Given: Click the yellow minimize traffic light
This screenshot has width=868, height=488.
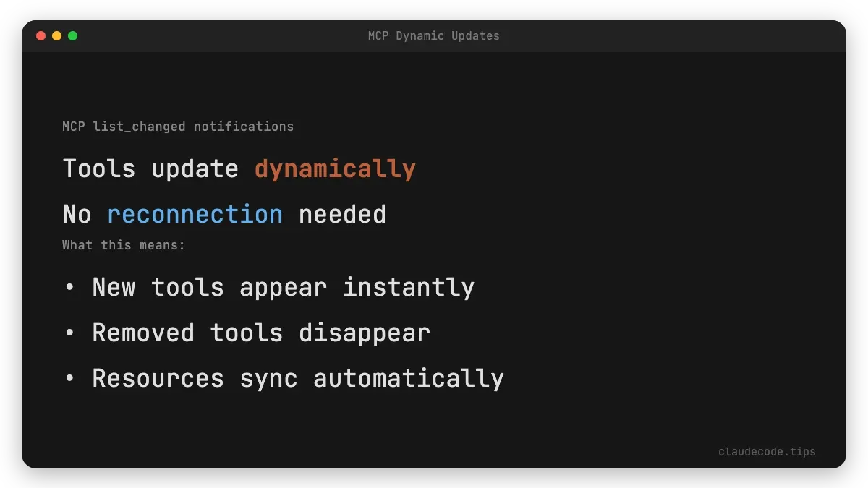Looking at the screenshot, I should tap(56, 34).
